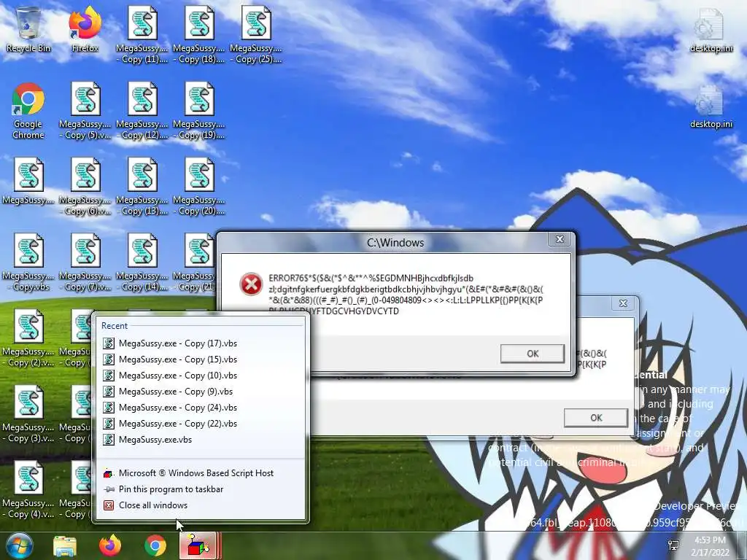Select MegaSussy Copy (18) desktop file

pyautogui.click(x=199, y=35)
